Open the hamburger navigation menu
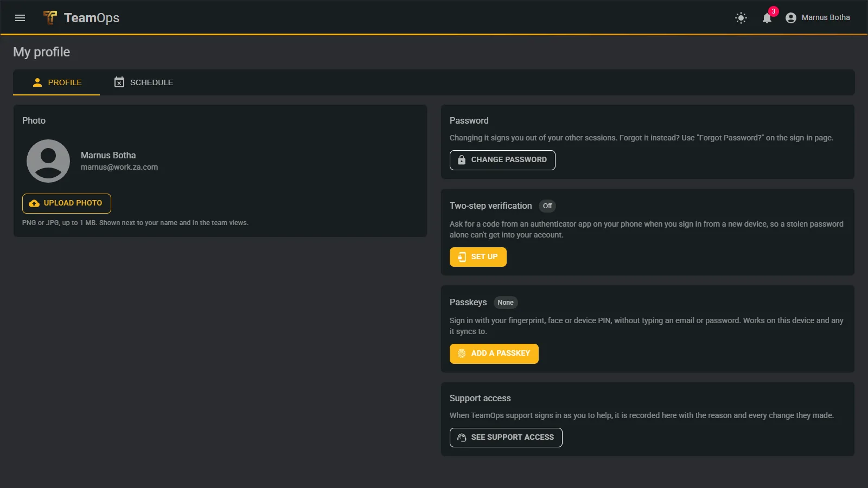 [20, 18]
